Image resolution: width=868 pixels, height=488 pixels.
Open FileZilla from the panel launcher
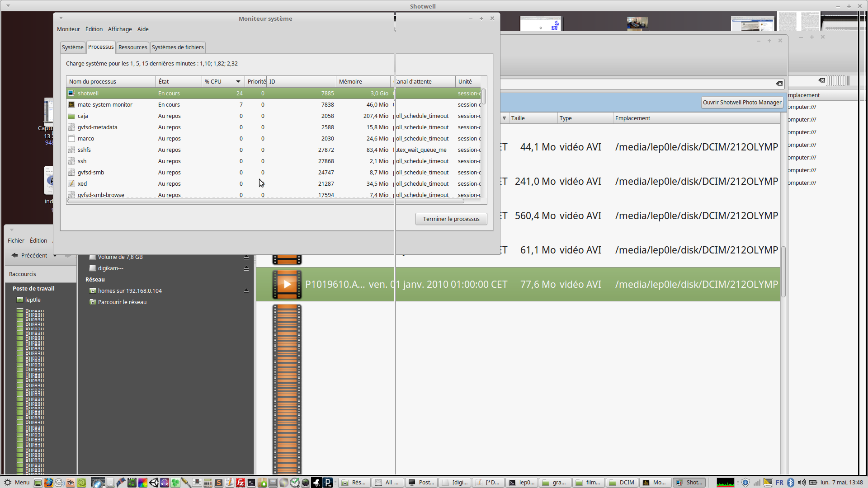tap(241, 483)
